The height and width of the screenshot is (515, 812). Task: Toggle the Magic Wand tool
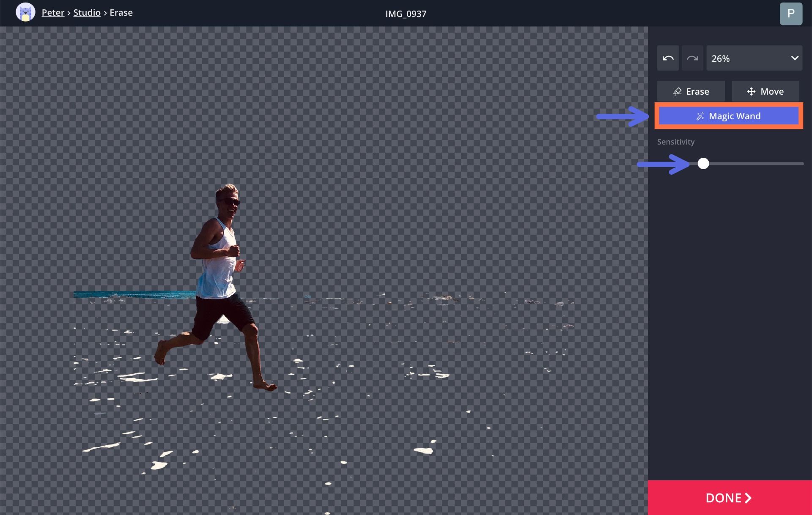click(728, 116)
